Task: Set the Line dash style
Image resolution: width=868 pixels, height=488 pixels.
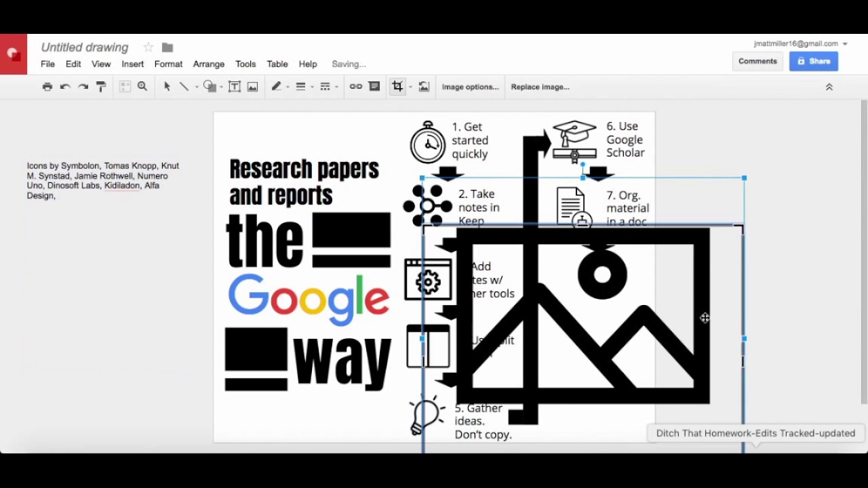Action: click(325, 87)
